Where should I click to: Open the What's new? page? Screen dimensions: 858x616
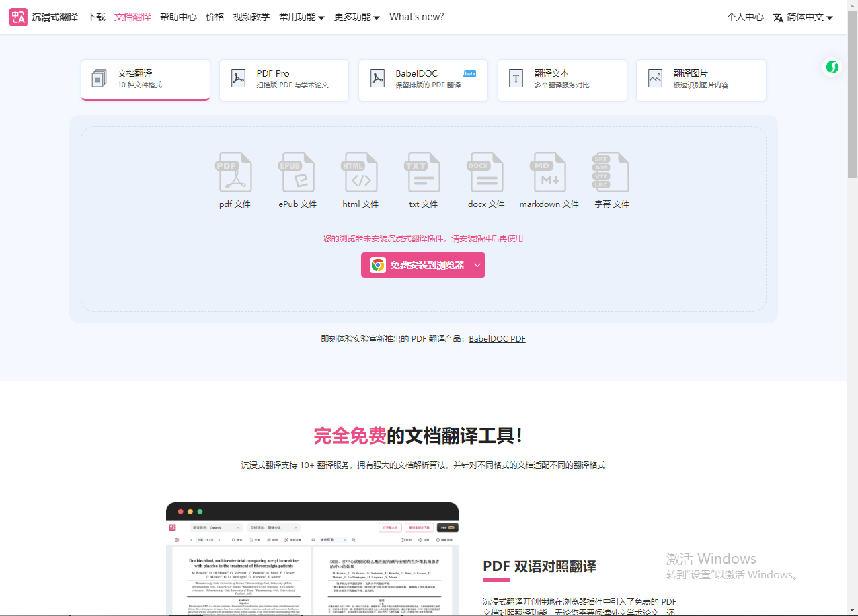tap(417, 17)
